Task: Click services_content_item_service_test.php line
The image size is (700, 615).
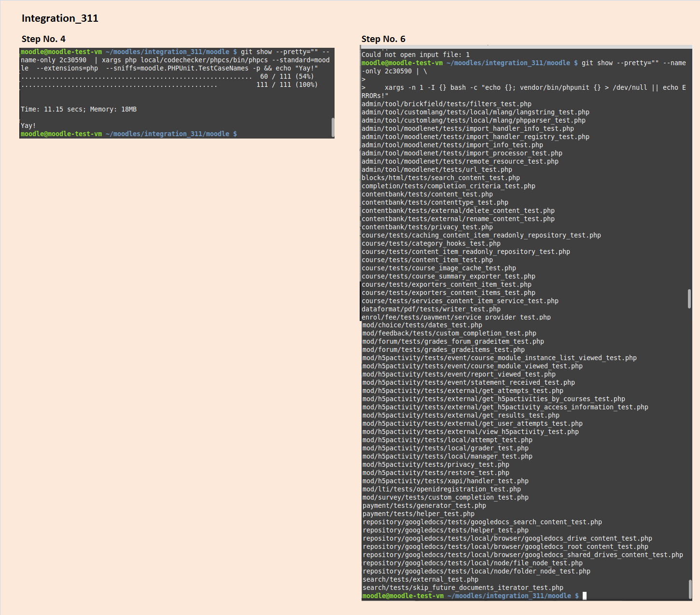Action: 460,301
